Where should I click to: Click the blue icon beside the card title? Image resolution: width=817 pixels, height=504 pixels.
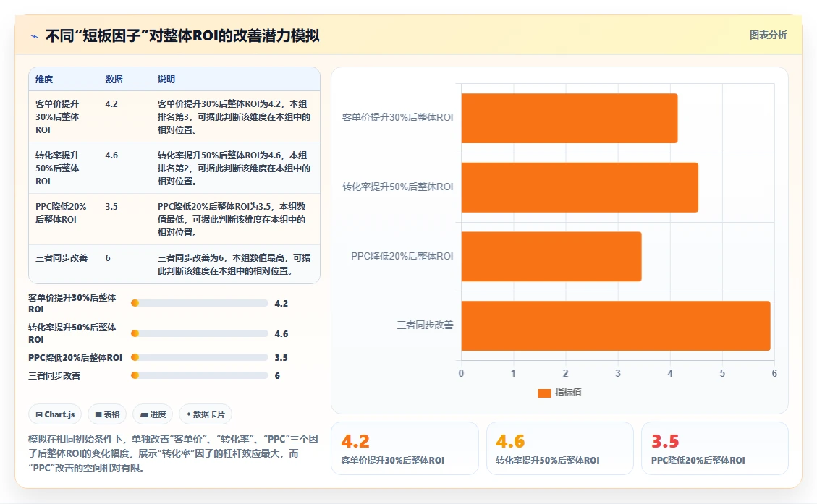point(35,36)
